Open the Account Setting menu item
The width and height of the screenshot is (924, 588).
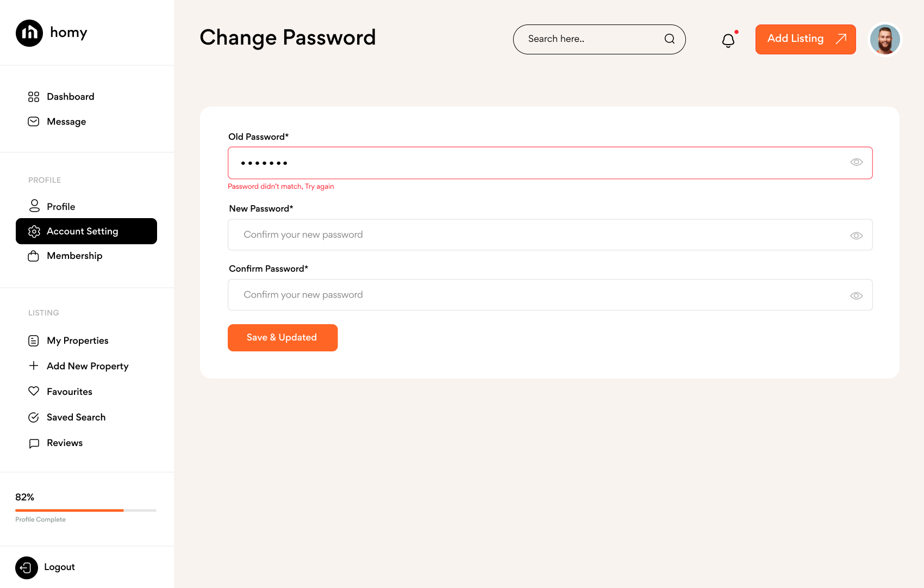86,231
